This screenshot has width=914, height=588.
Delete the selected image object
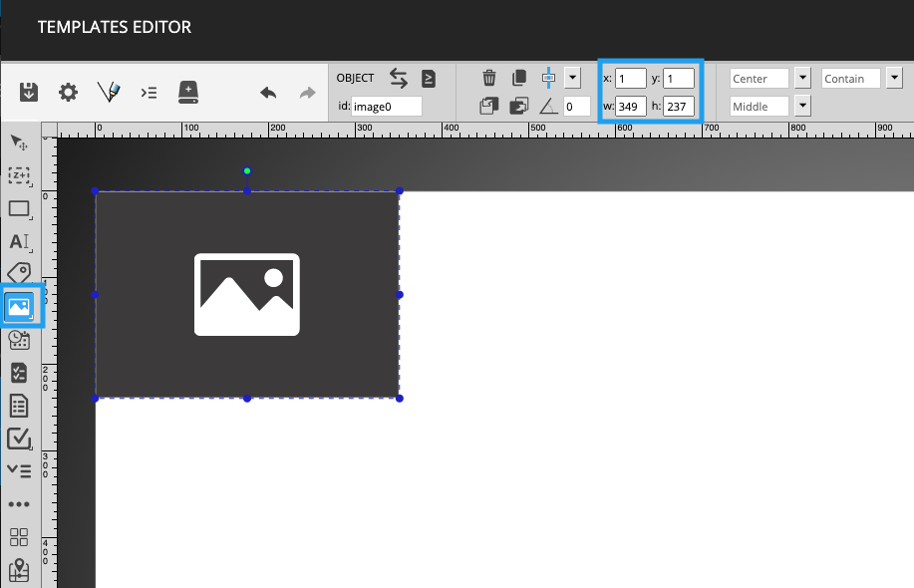click(488, 78)
